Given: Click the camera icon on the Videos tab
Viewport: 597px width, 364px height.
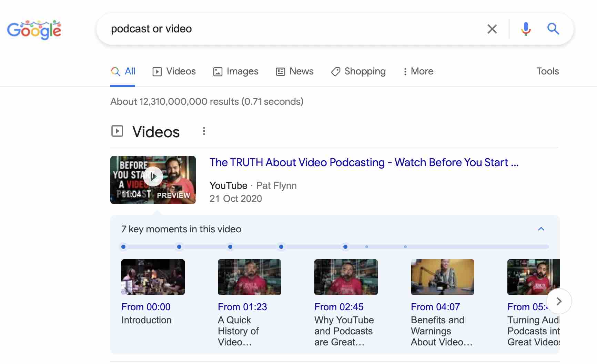Looking at the screenshot, I should [157, 71].
